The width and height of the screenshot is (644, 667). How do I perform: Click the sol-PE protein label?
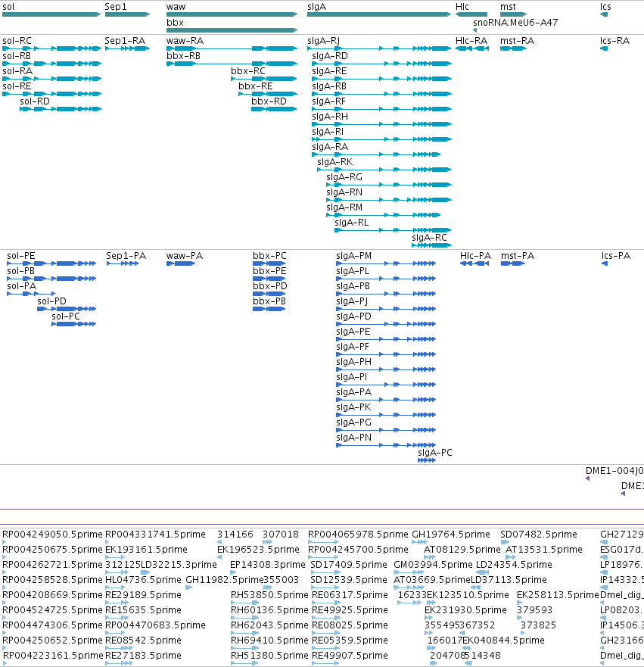[21, 256]
